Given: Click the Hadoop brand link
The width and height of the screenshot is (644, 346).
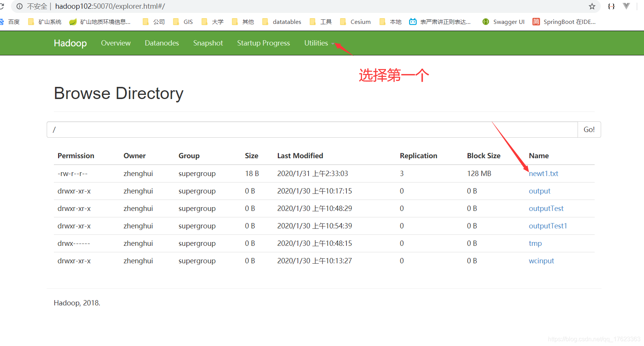Looking at the screenshot, I should [x=70, y=43].
